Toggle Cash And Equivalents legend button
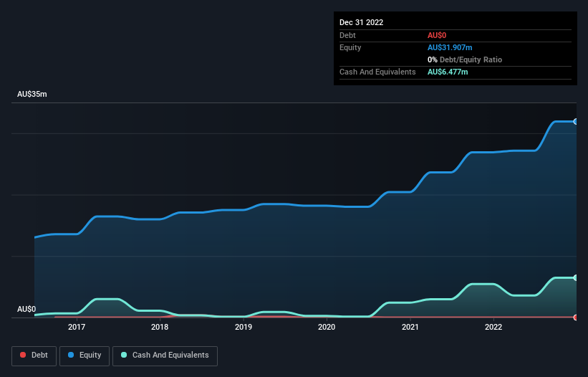Image resolution: width=588 pixels, height=377 pixels. coord(165,355)
